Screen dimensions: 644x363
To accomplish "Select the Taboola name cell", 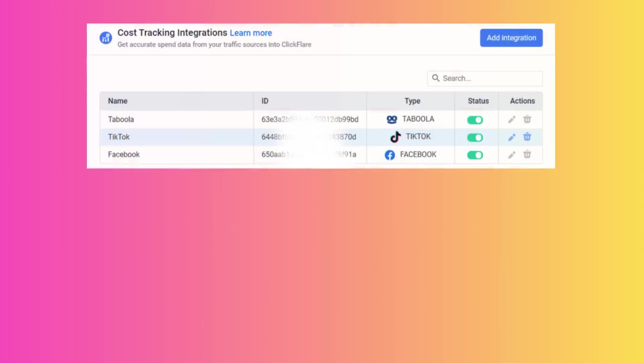I will point(176,119).
